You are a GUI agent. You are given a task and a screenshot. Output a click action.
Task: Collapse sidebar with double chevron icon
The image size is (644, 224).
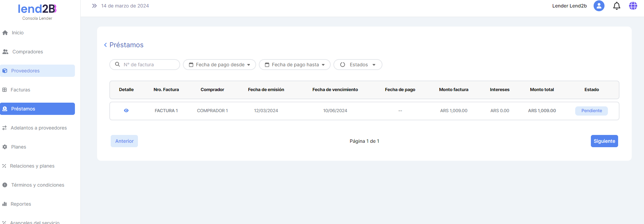click(x=94, y=6)
